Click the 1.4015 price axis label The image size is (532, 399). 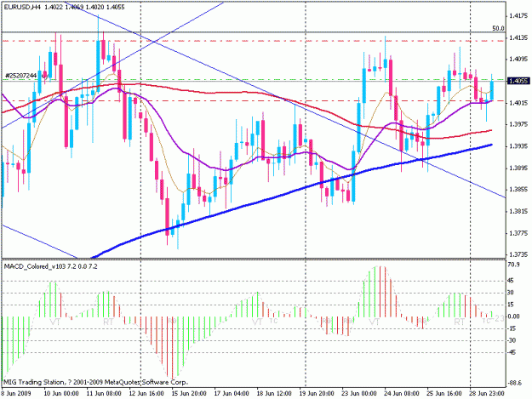tap(518, 102)
